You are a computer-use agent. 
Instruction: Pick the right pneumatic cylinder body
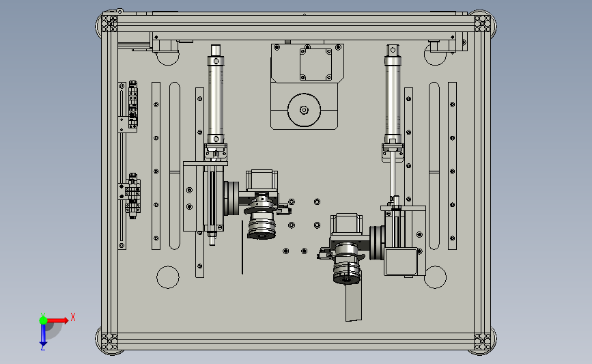click(x=393, y=100)
